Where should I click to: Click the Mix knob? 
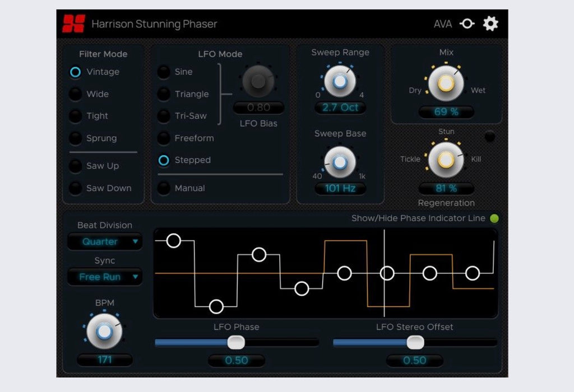point(446,83)
